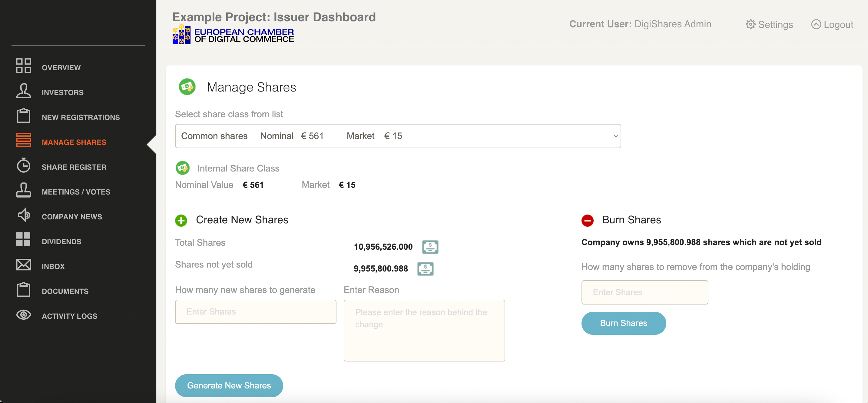Click the Company News megaphone icon
This screenshot has height=403, width=868.
[23, 215]
